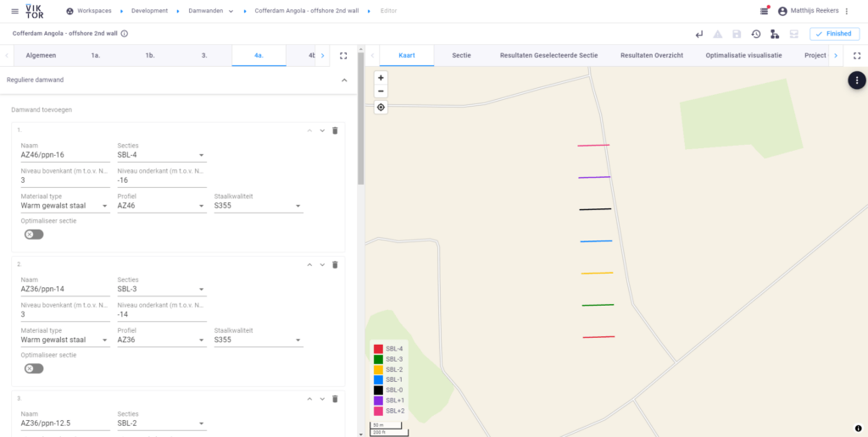Open the task list icon with red dot

pos(765,11)
